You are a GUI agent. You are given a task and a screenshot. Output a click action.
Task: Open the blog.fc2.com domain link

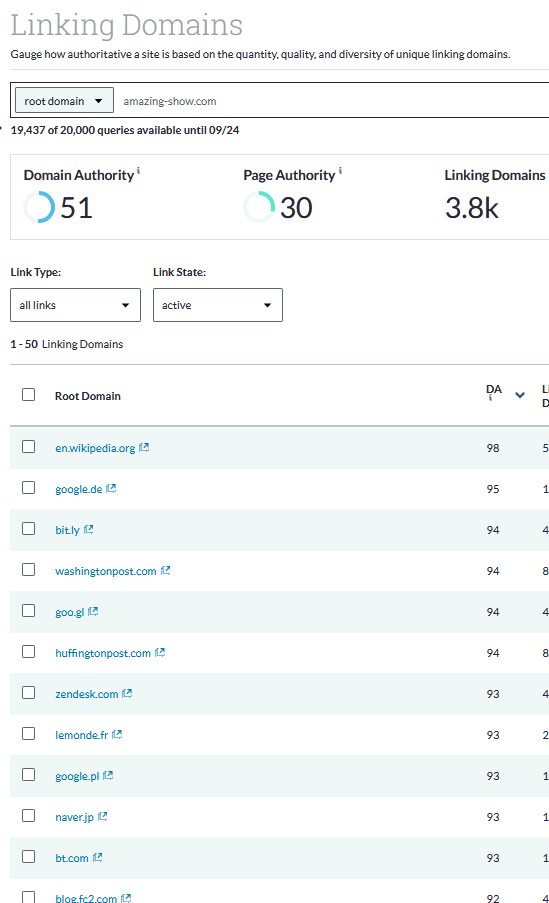86,898
